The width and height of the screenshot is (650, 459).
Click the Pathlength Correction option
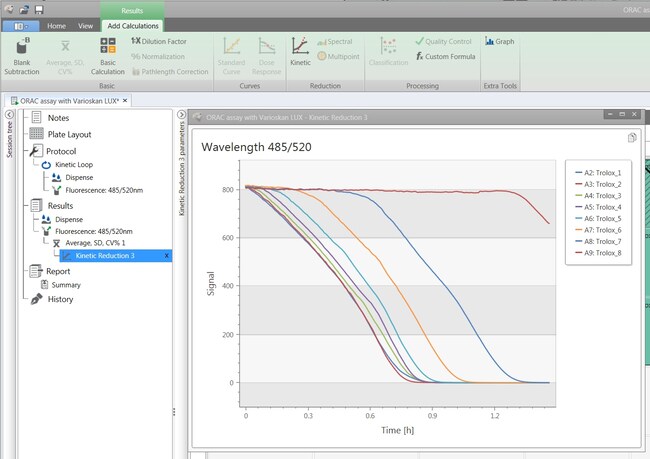pyautogui.click(x=170, y=72)
